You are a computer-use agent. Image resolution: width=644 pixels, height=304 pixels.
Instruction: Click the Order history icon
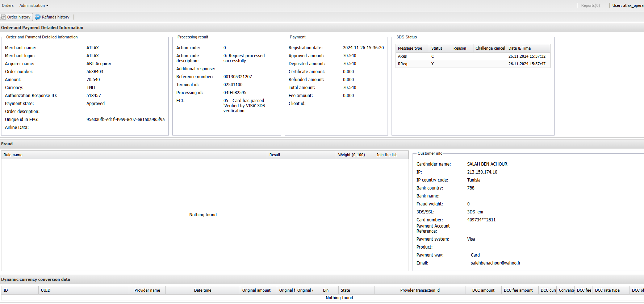coord(3,17)
